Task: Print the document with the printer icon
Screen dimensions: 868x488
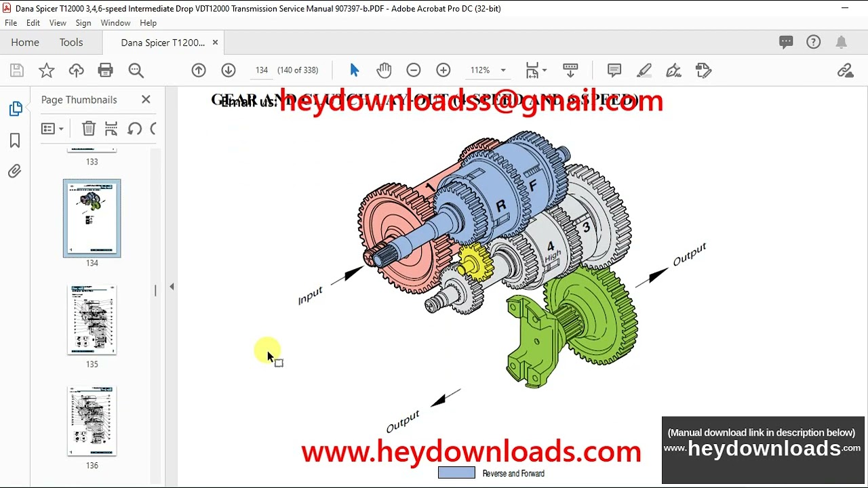Action: click(x=105, y=70)
